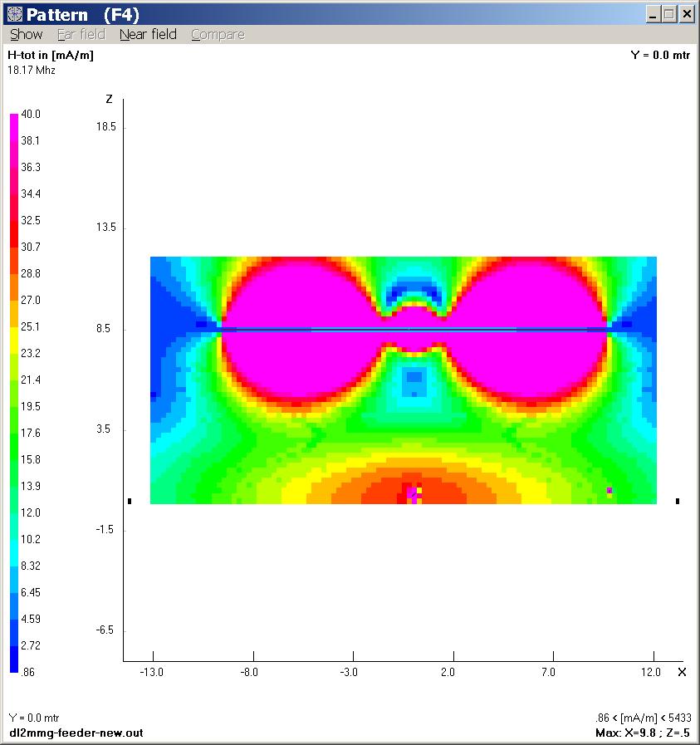Viewport: 700px width, 745px height.
Task: Click the 8.32 scale value
Action: 31,566
